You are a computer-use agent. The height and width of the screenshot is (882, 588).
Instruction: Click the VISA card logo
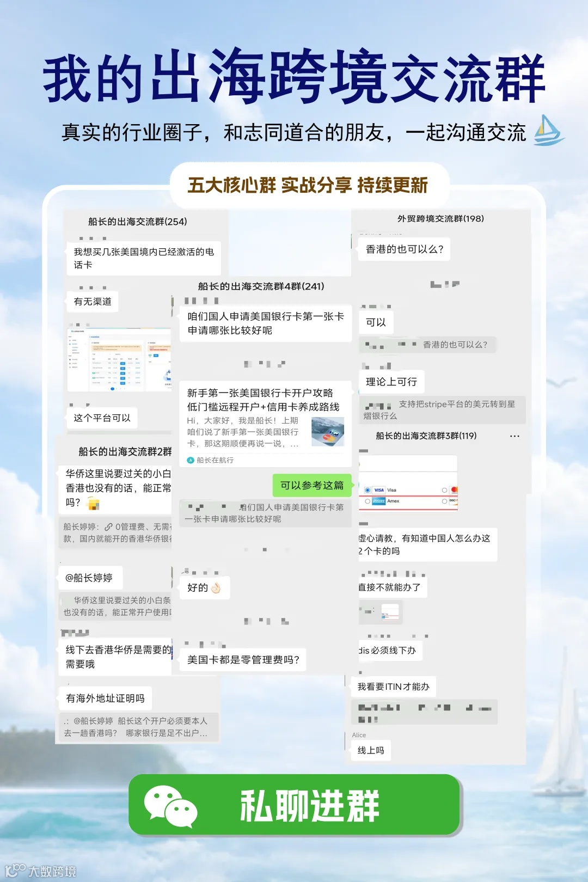pyautogui.click(x=379, y=490)
